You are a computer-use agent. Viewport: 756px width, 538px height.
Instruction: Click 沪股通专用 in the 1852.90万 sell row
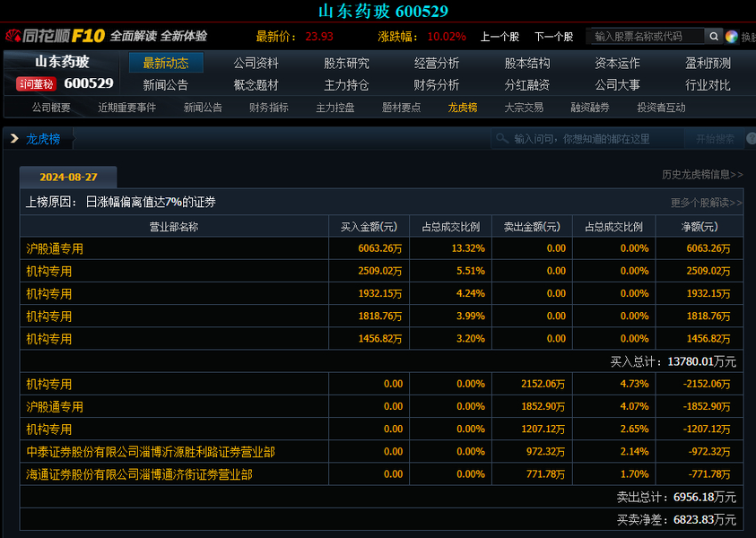click(55, 407)
